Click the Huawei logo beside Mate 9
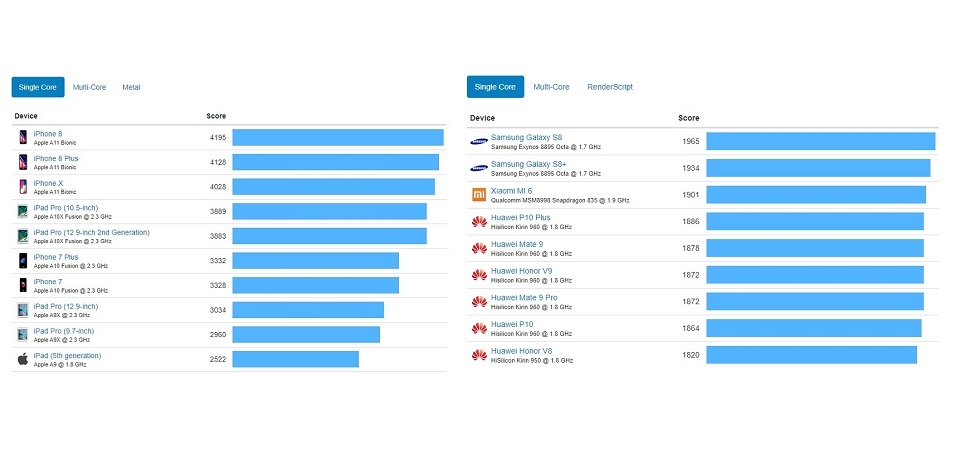Image resolution: width=960 pixels, height=471 pixels. [x=479, y=248]
